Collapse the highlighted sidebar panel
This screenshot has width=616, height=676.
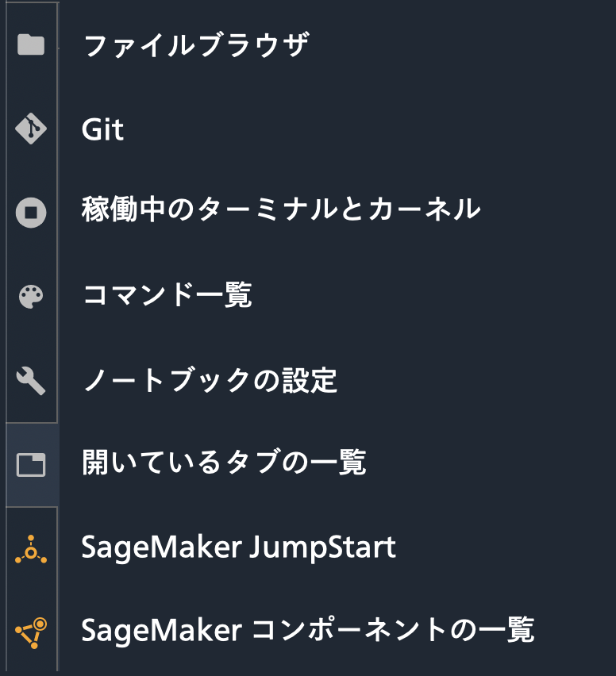point(32,465)
